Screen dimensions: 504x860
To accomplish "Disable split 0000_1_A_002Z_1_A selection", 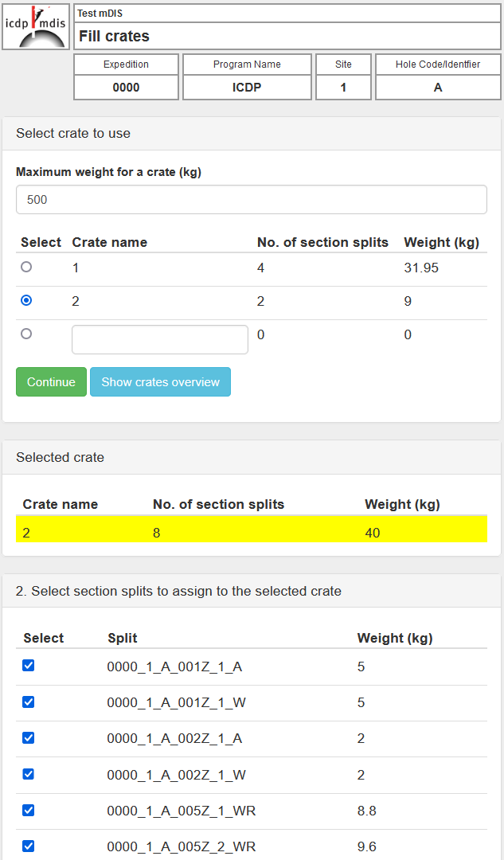I will point(28,737).
